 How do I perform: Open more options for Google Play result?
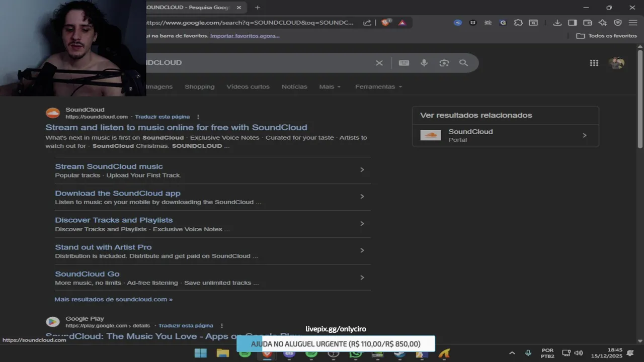coord(222,326)
